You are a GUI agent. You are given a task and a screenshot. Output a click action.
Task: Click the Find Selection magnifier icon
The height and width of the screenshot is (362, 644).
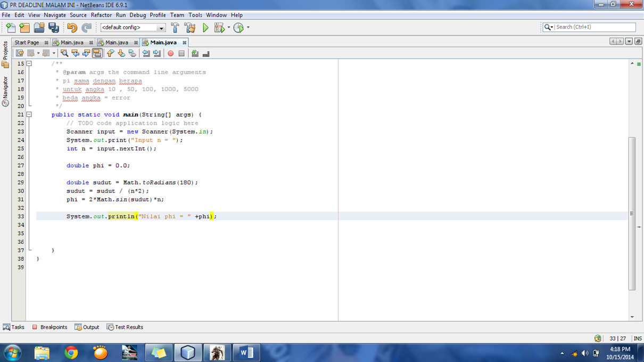point(64,53)
